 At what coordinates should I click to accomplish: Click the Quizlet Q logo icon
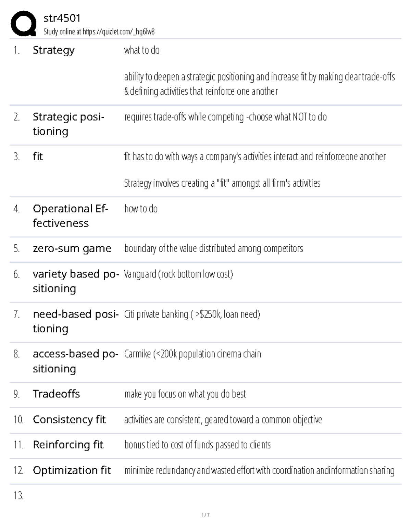click(23, 23)
